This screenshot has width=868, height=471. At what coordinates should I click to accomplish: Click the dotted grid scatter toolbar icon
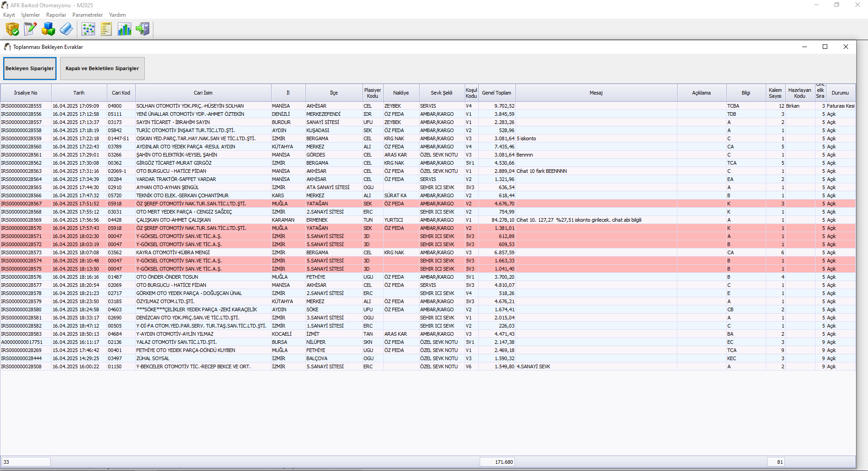coord(88,29)
